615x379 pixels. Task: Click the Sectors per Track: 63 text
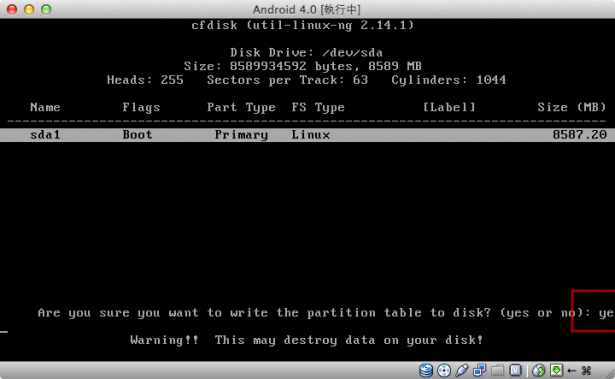pyautogui.click(x=287, y=80)
